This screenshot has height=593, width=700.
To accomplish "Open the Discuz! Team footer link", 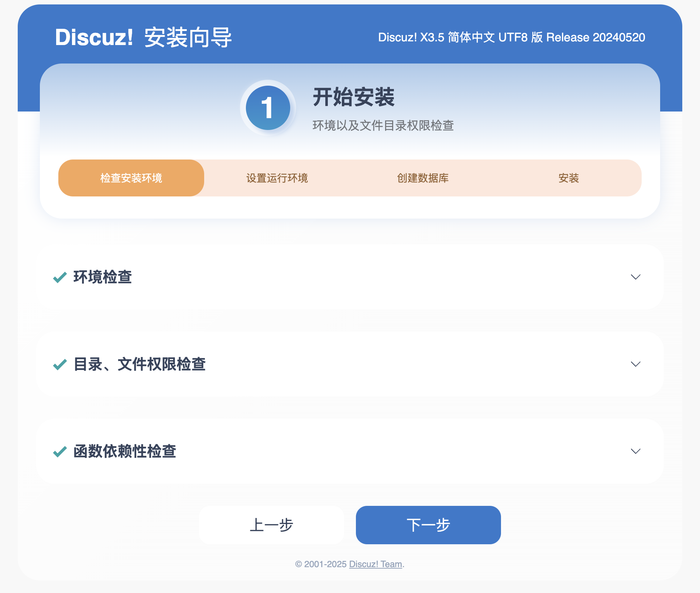I will 375,564.
